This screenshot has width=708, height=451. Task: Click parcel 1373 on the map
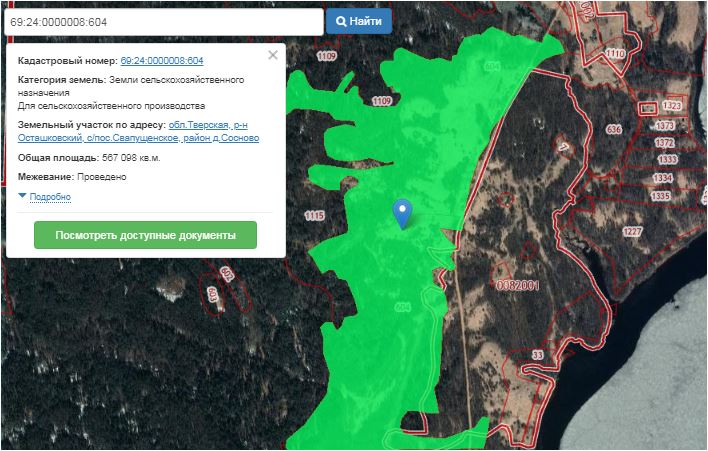[665, 126]
